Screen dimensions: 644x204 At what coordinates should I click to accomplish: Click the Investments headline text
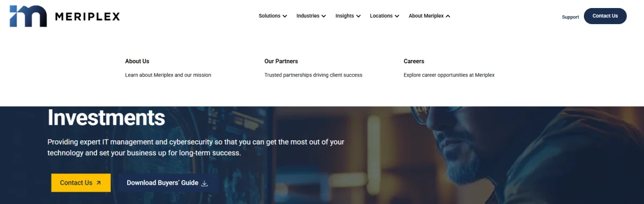[x=106, y=117]
